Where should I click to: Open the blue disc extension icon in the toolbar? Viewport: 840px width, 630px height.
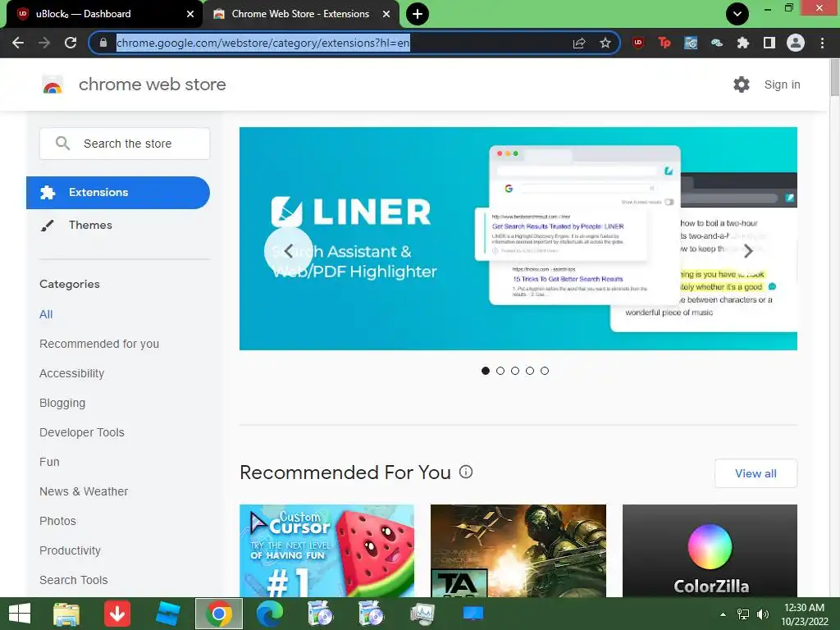pyautogui.click(x=691, y=43)
